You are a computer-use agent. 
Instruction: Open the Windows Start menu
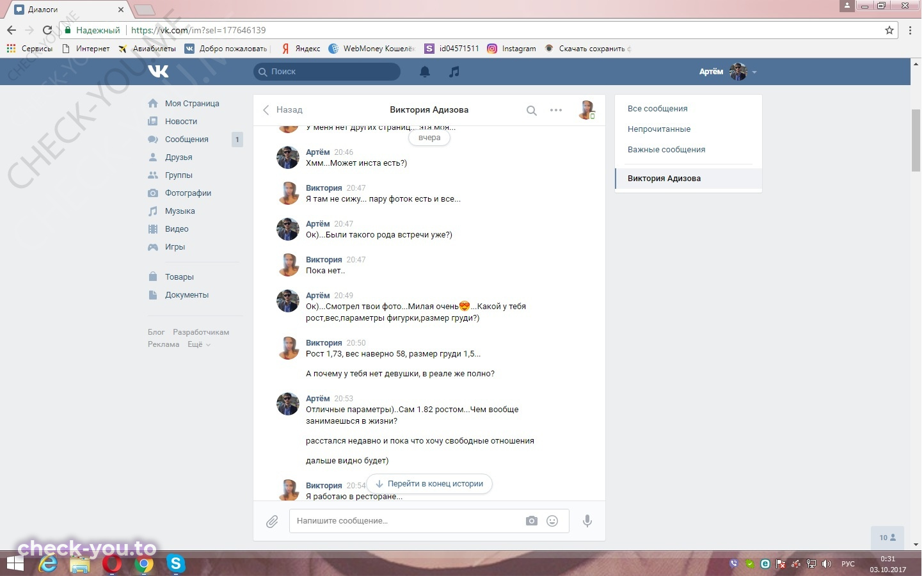click(x=15, y=564)
